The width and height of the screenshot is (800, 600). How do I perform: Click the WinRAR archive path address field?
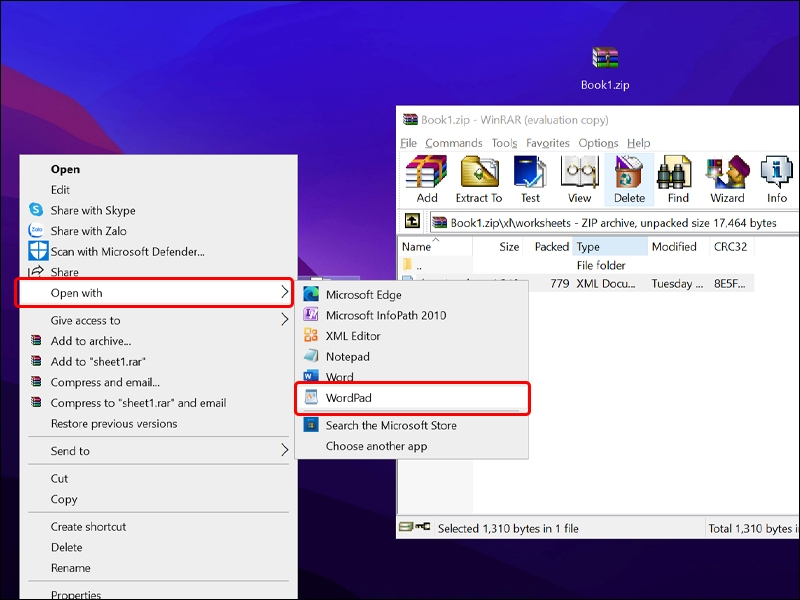pyautogui.click(x=614, y=222)
